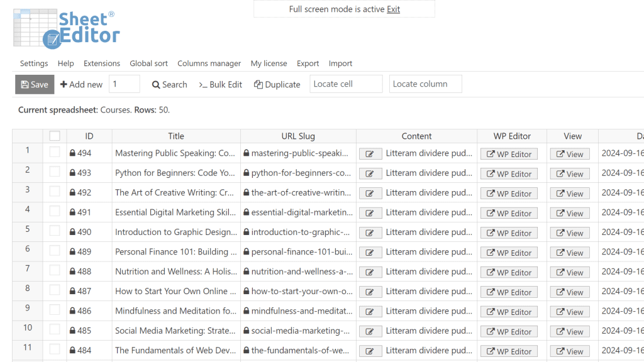Open the Columns manager menu
The height and width of the screenshot is (362, 644).
point(209,63)
